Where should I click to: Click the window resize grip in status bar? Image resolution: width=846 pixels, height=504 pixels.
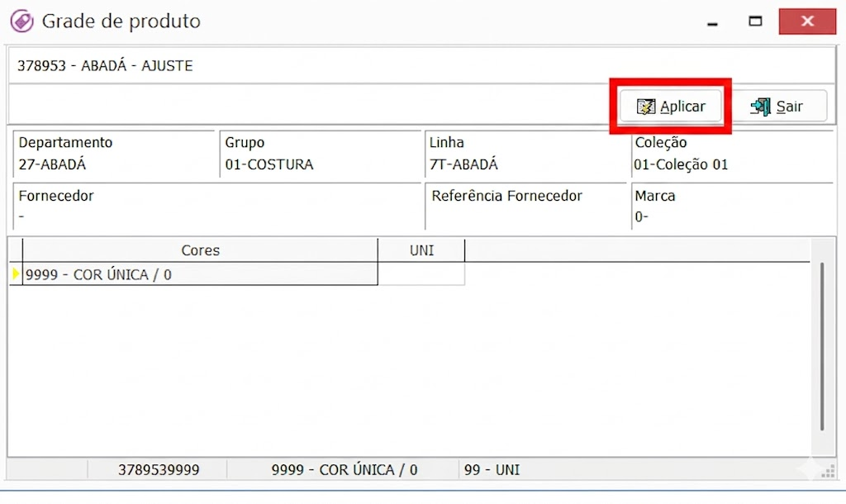point(828,473)
